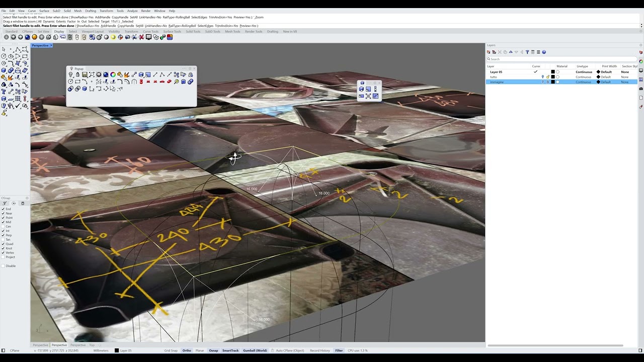Toggle Ortho in the status bar
This screenshot has width=644, height=362.
point(187,350)
